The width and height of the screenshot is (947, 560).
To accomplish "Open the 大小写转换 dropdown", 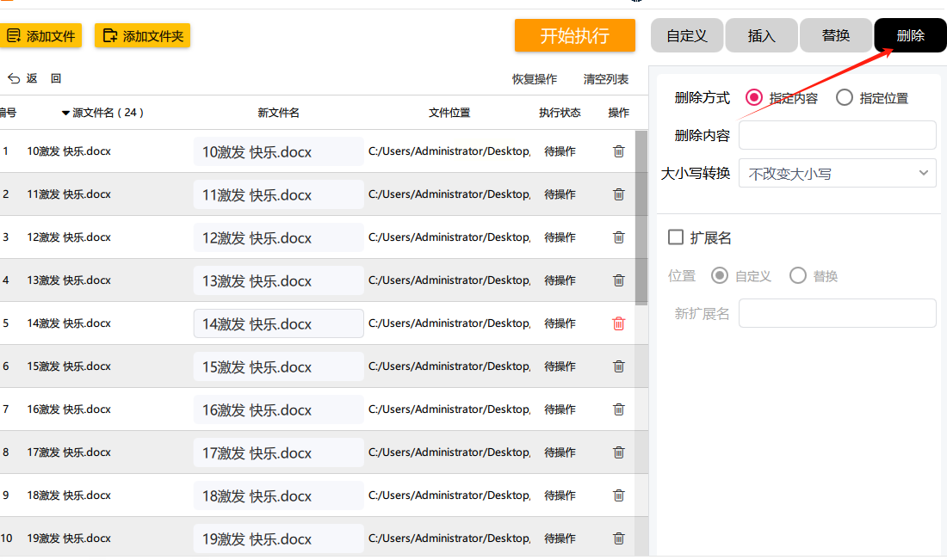I will point(837,174).
